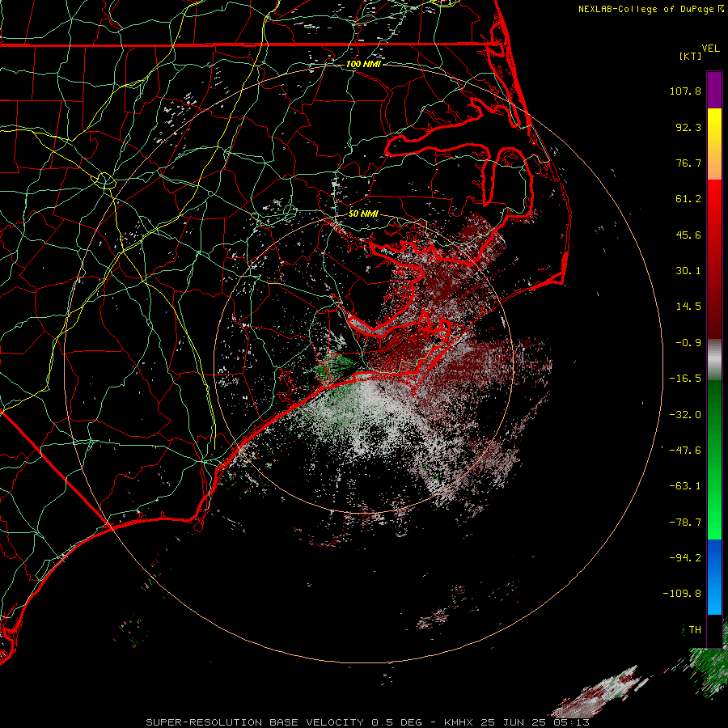
Task: Select the -78.7 scale value
Action: (685, 523)
